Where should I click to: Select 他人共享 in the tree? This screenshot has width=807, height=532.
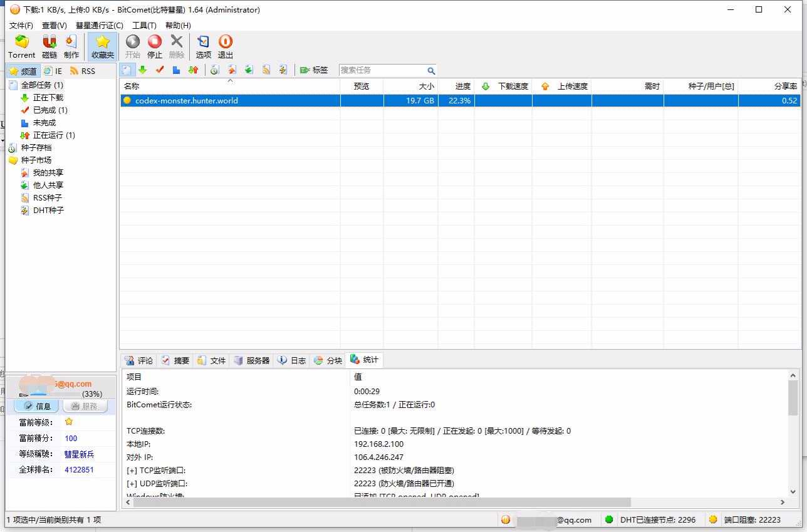48,185
